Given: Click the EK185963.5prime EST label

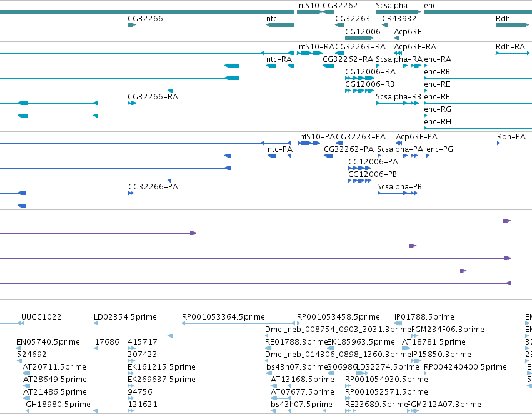Looking at the screenshot, I should pyautogui.click(x=361, y=343).
